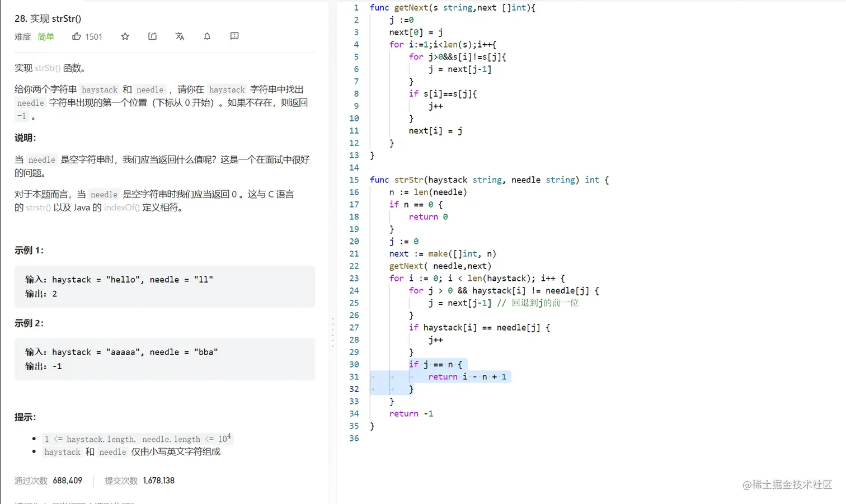The image size is (846, 504).
Task: Click code line 'if haystack[i] == needle[j] {'
Action: [480, 328]
